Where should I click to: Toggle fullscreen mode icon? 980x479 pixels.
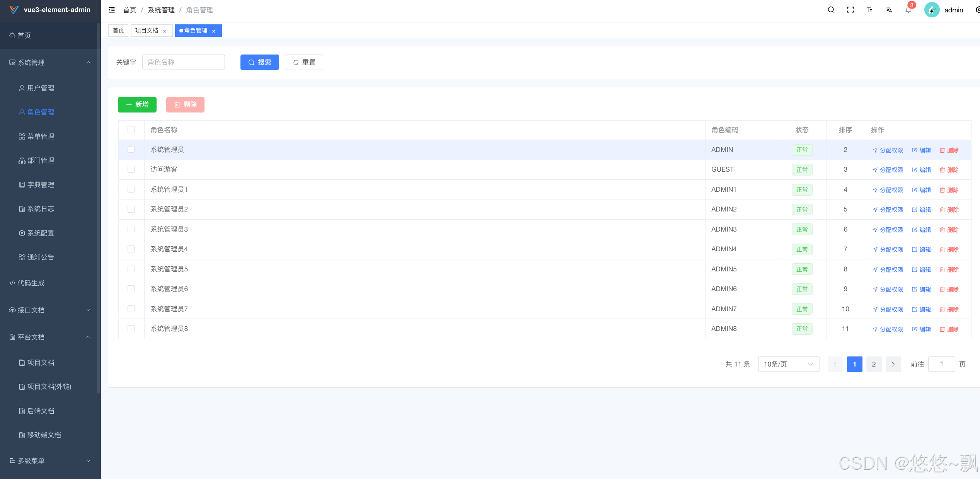[x=850, y=10]
